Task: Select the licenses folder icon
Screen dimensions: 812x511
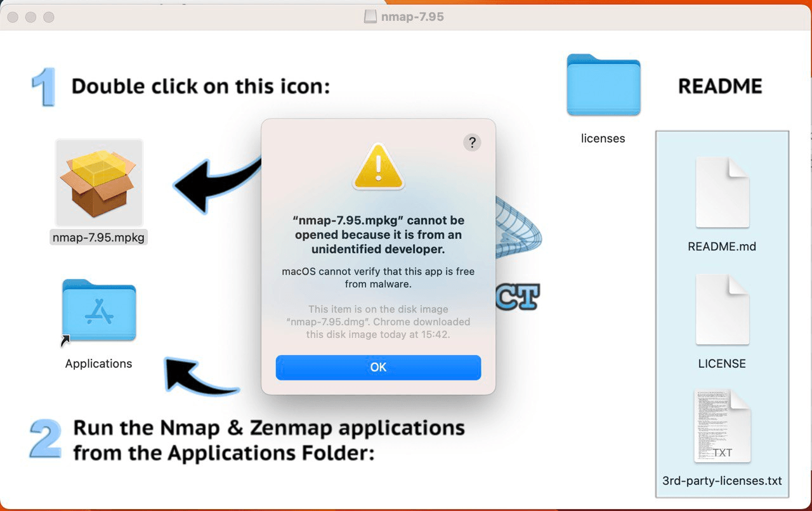Action: [603, 86]
